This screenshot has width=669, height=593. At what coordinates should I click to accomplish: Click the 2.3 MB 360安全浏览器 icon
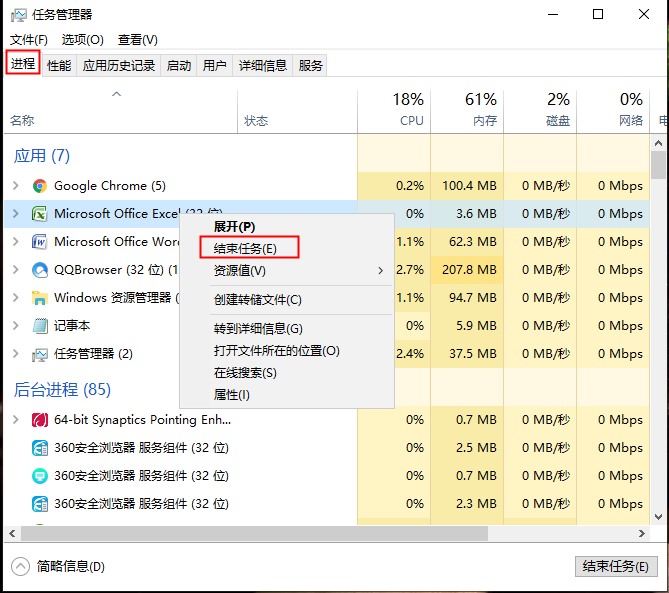pyautogui.click(x=40, y=504)
